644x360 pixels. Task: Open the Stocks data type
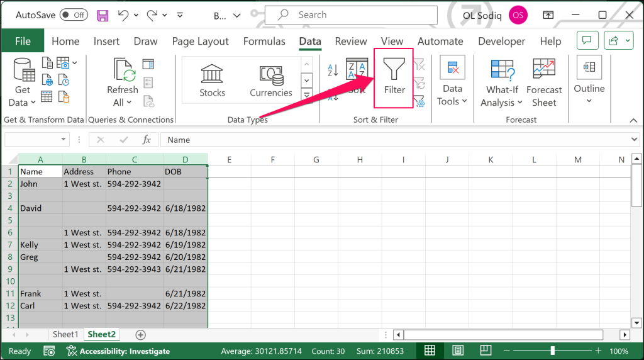[212, 81]
